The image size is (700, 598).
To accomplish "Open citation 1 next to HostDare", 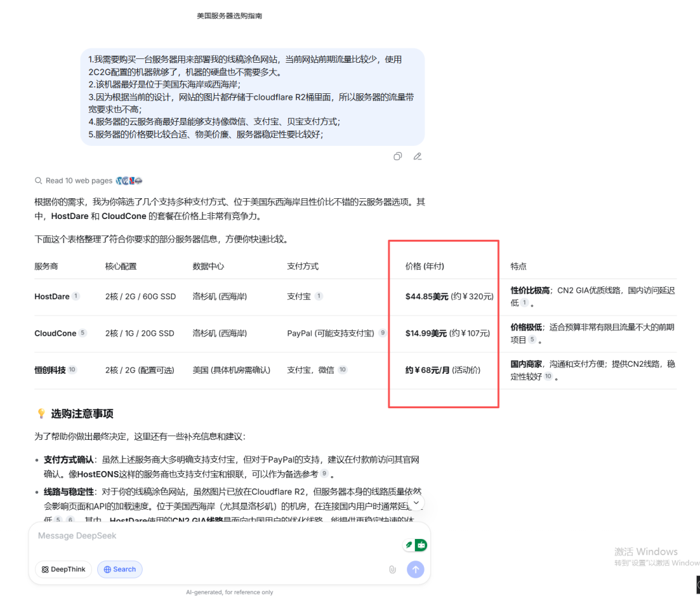I will pos(76,297).
